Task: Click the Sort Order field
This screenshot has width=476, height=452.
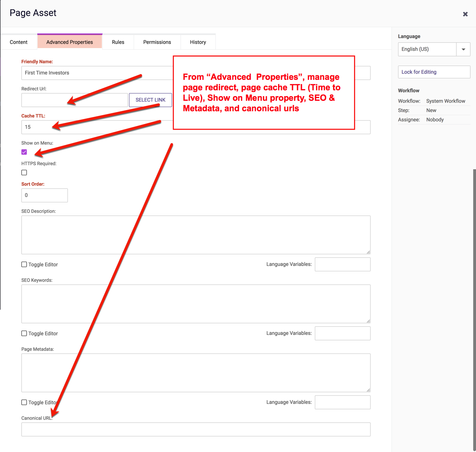Action: tap(45, 195)
